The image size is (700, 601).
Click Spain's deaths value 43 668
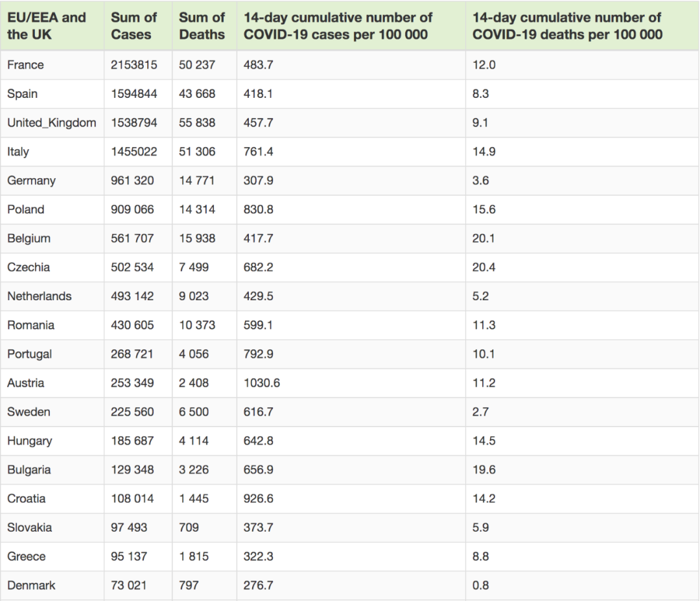pyautogui.click(x=197, y=94)
